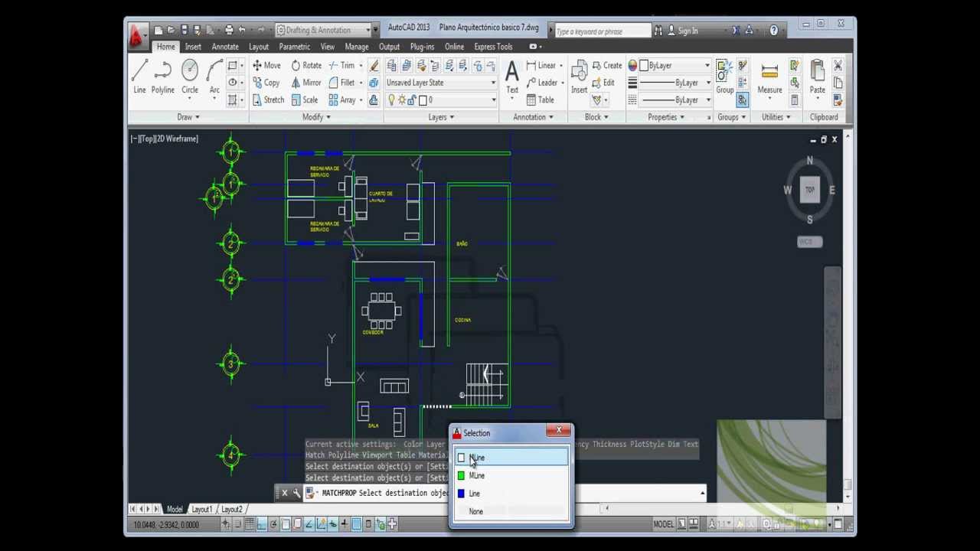Toggle the MODEL space status bar button
The image size is (980, 551).
[663, 524]
